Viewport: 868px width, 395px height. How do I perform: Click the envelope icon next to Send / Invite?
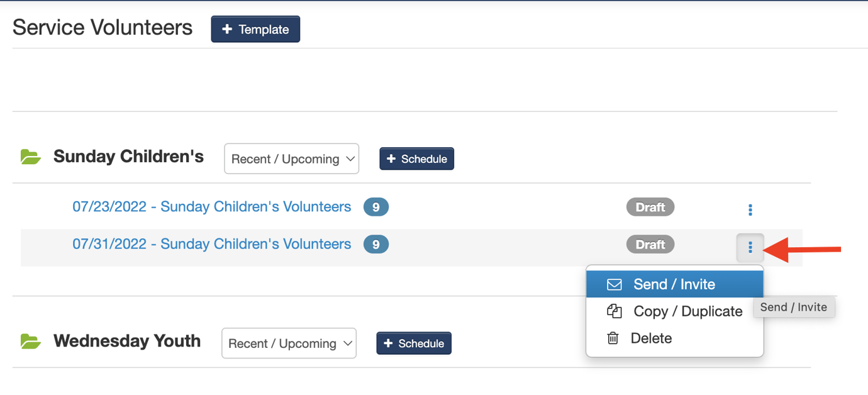613,284
